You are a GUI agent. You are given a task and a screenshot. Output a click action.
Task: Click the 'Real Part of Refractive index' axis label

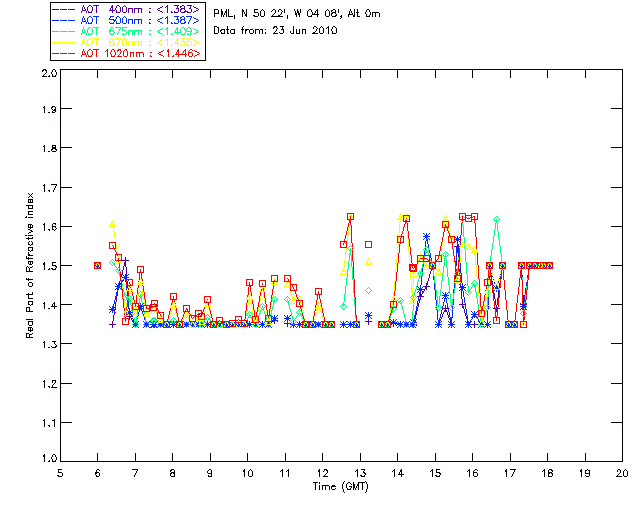[29, 265]
